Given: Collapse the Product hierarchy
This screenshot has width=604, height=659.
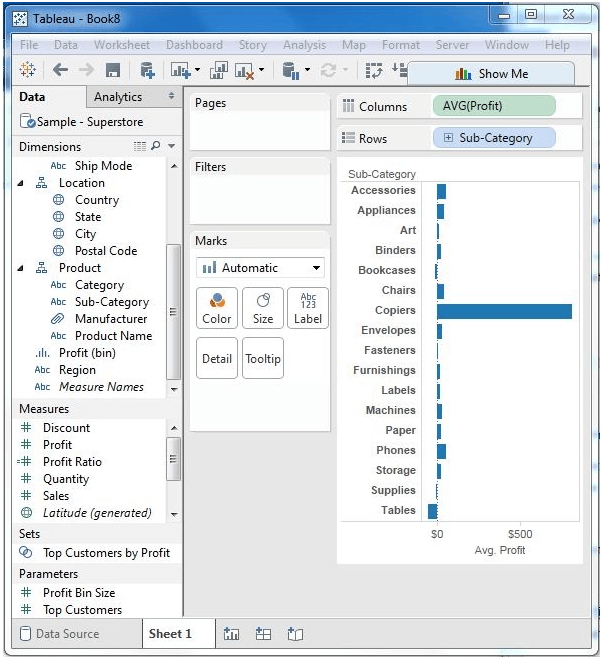Looking at the screenshot, I should coord(21,268).
